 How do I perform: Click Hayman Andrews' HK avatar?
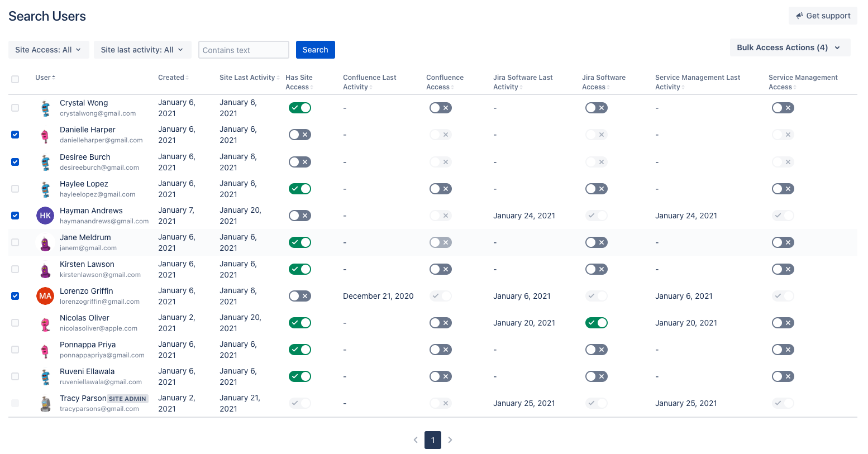click(x=45, y=215)
